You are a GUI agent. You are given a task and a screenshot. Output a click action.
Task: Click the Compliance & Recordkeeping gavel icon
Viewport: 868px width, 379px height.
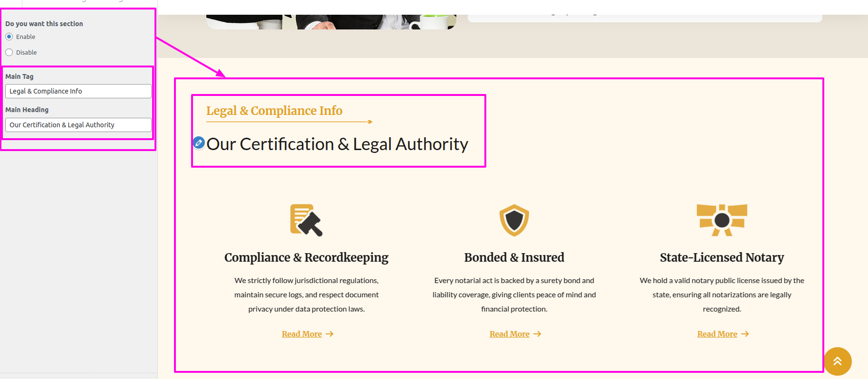pos(306,220)
